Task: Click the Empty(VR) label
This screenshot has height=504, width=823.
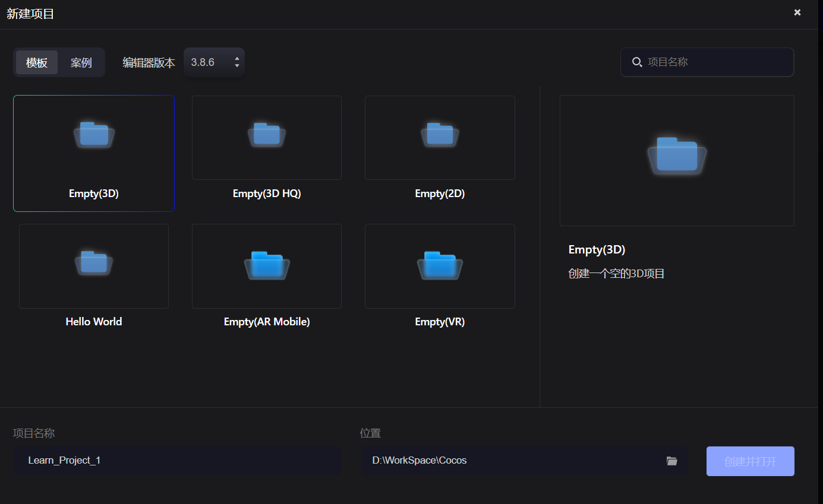Action: point(440,322)
